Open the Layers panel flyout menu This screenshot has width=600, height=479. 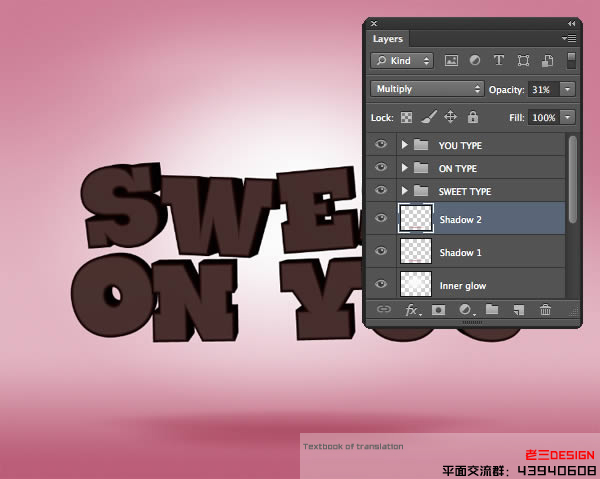(569, 38)
